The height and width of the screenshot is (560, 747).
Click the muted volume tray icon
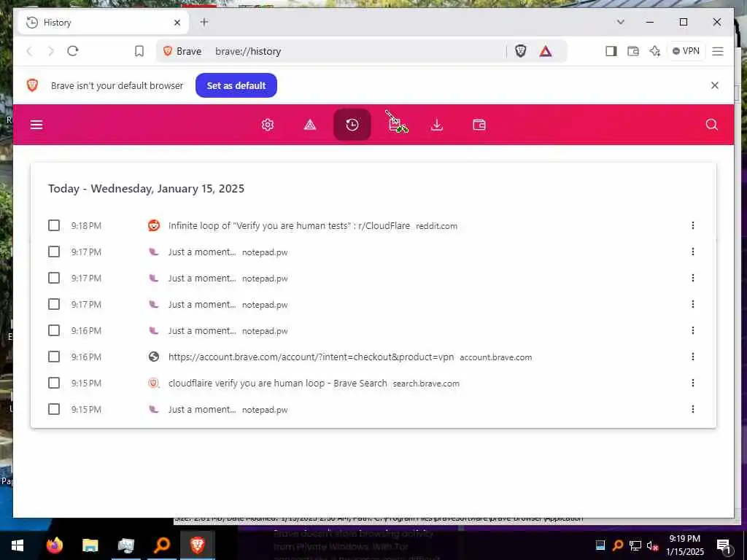click(x=652, y=545)
